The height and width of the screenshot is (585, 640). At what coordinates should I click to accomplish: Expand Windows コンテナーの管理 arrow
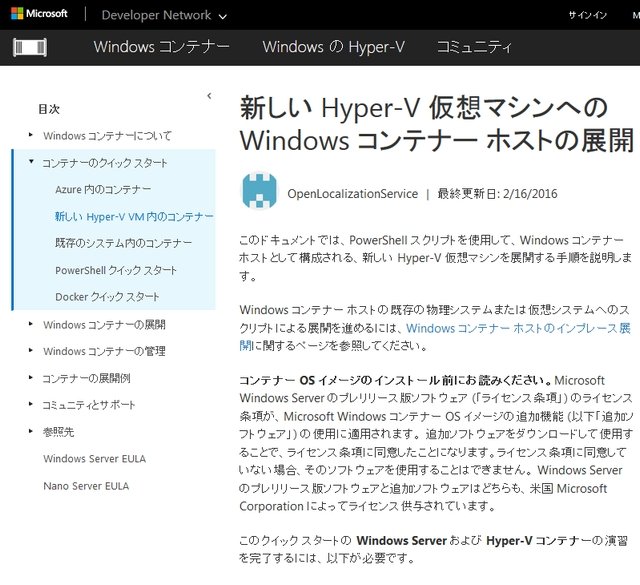31,350
